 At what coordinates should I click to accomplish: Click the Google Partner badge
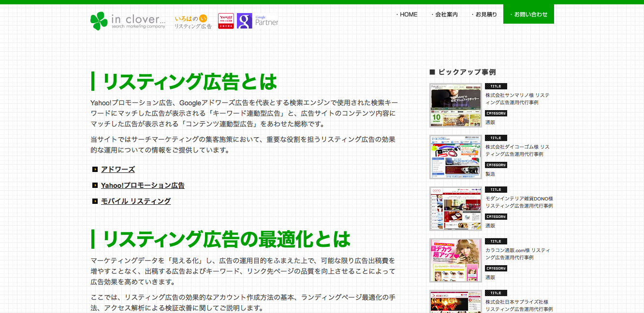coord(258,21)
